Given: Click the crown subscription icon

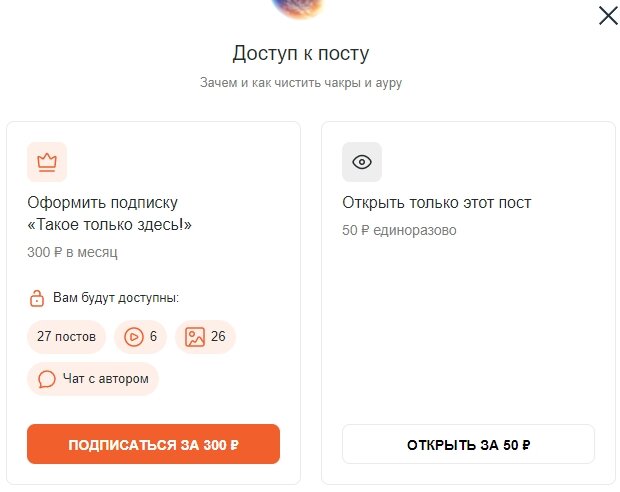Looking at the screenshot, I should (x=47, y=162).
